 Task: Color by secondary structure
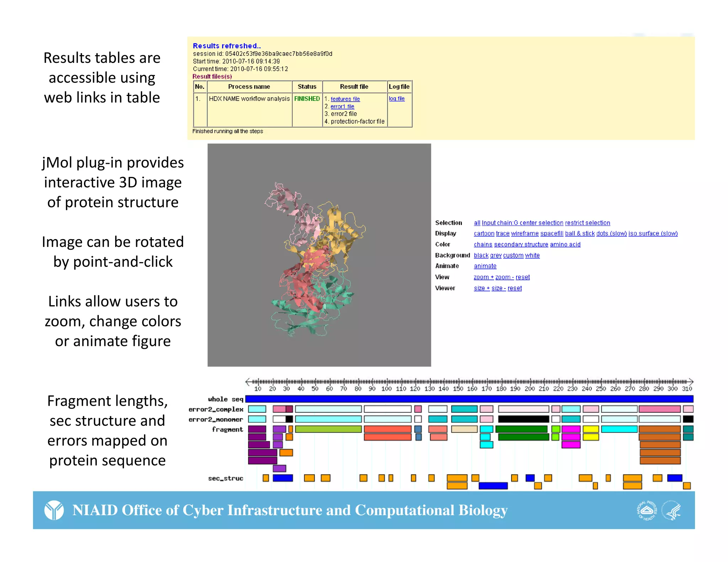[521, 244]
